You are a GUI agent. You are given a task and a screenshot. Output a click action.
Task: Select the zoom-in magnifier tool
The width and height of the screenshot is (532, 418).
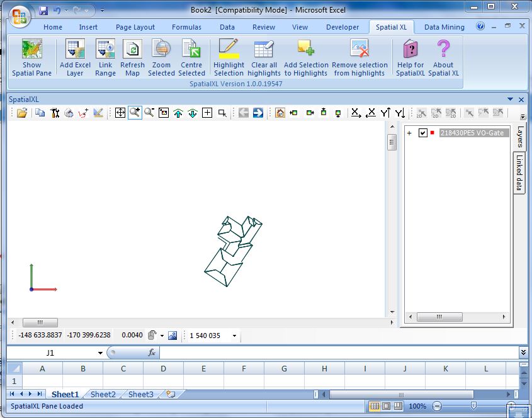click(135, 113)
